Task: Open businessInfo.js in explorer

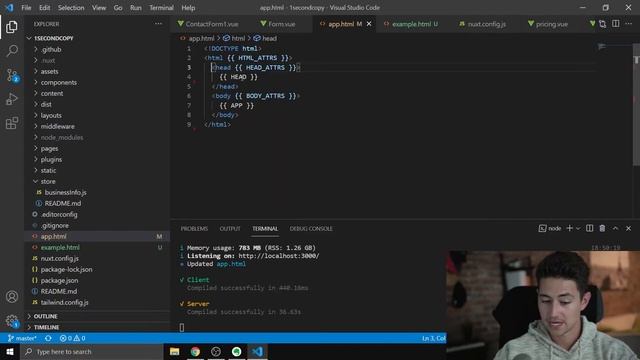Action: [65, 192]
